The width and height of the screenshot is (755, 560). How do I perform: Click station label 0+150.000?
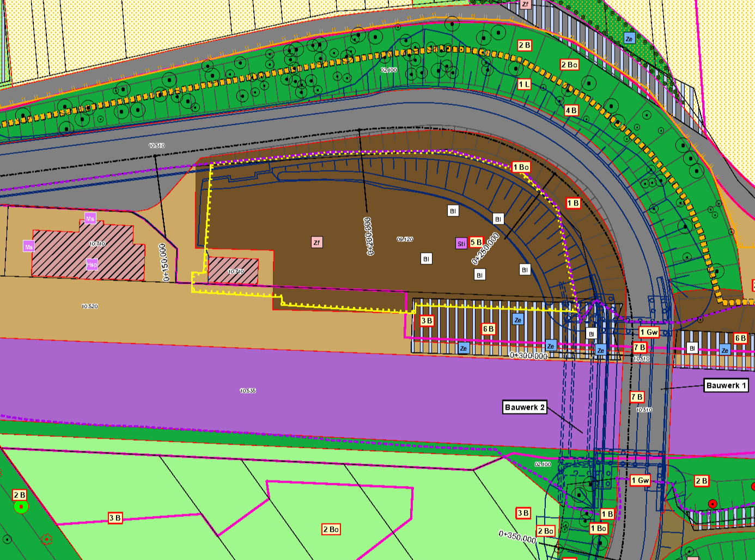pos(165,263)
